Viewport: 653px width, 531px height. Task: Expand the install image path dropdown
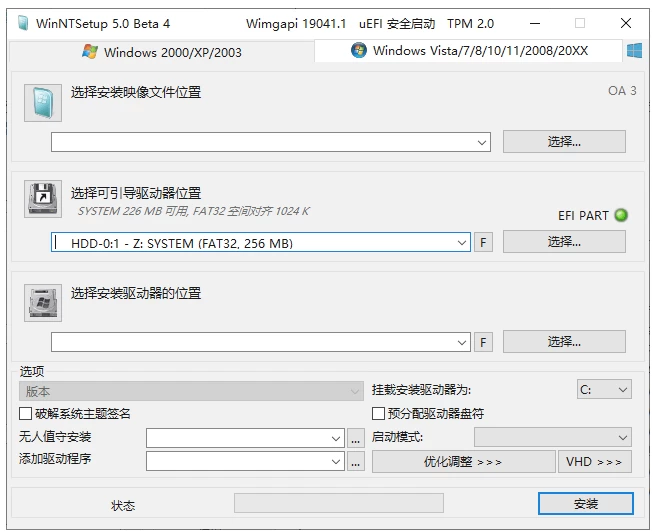(x=481, y=142)
